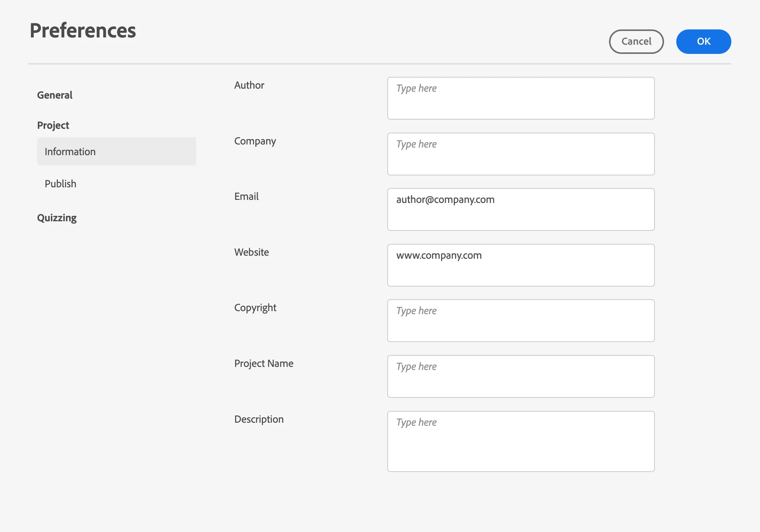Click the Email field containing author@company.com
Image resolution: width=760 pixels, height=532 pixels.
[521, 210]
